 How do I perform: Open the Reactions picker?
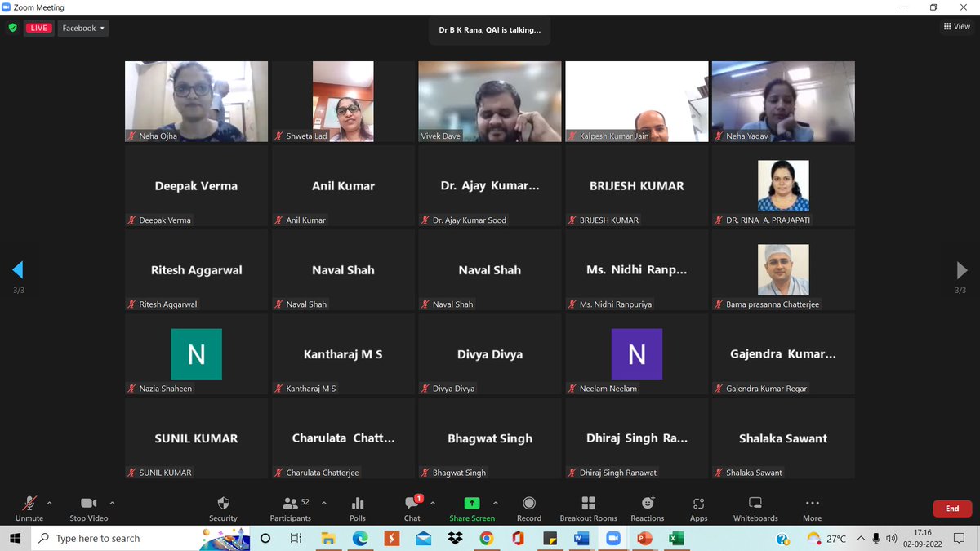pyautogui.click(x=648, y=508)
